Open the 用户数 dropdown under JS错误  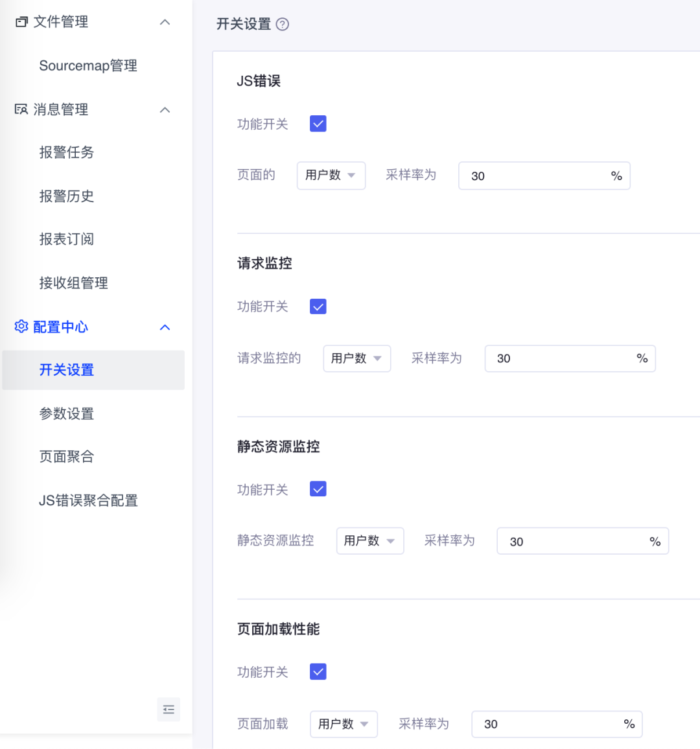coord(331,175)
